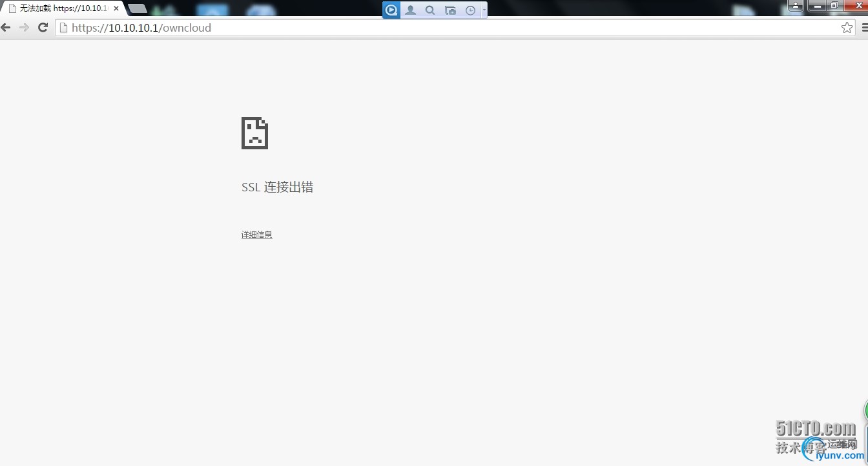Open the Chrome hamburger menu
The height and width of the screenshot is (466, 868).
[865, 28]
